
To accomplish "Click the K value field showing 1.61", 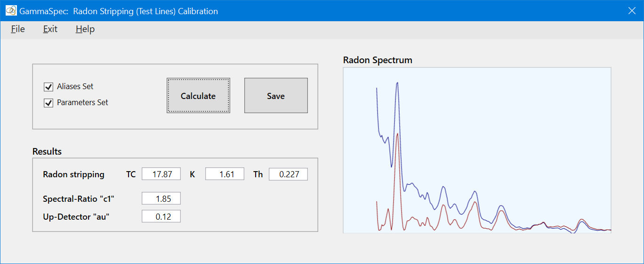I will (x=225, y=174).
